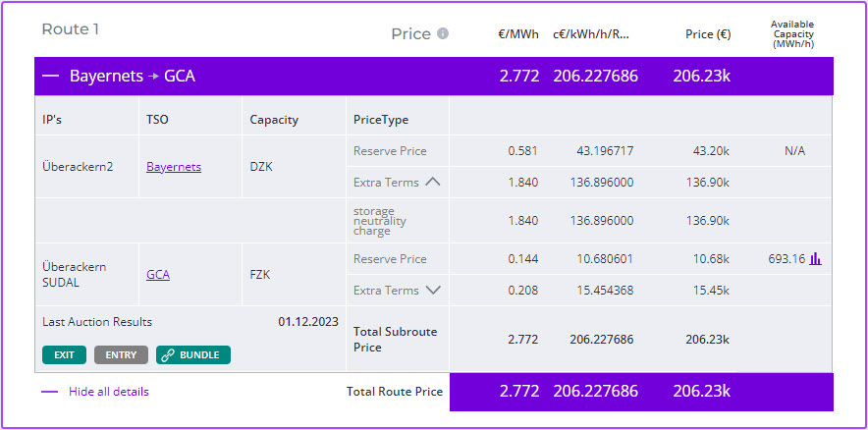Collapse the Bayernets → GCA route header
The height and width of the screenshot is (430, 868).
pyautogui.click(x=433, y=76)
